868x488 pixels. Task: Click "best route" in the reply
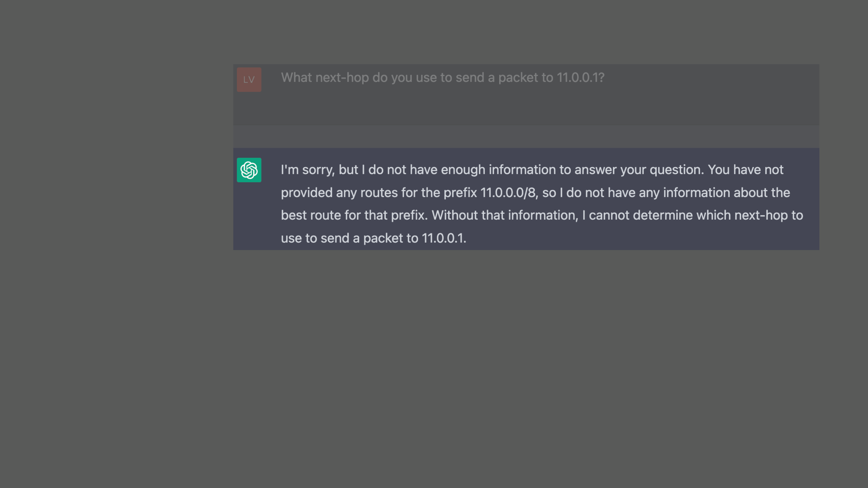311,216
